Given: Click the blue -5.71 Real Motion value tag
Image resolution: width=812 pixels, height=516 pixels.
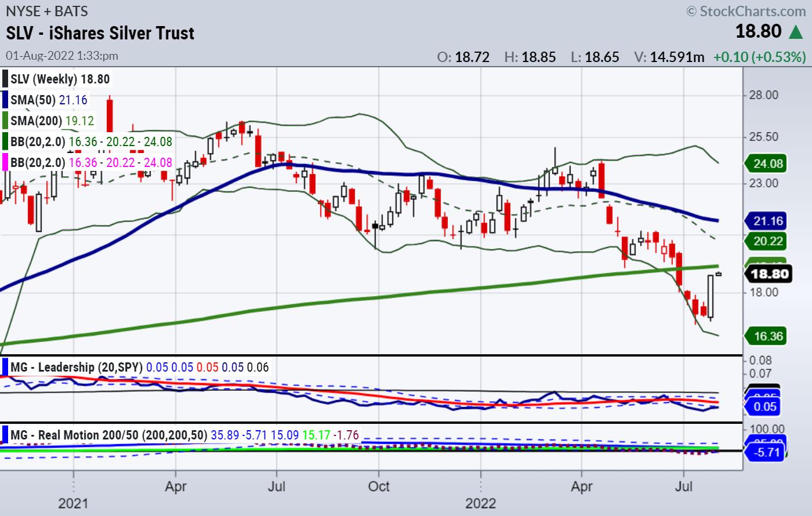Looking at the screenshot, I should [765, 452].
